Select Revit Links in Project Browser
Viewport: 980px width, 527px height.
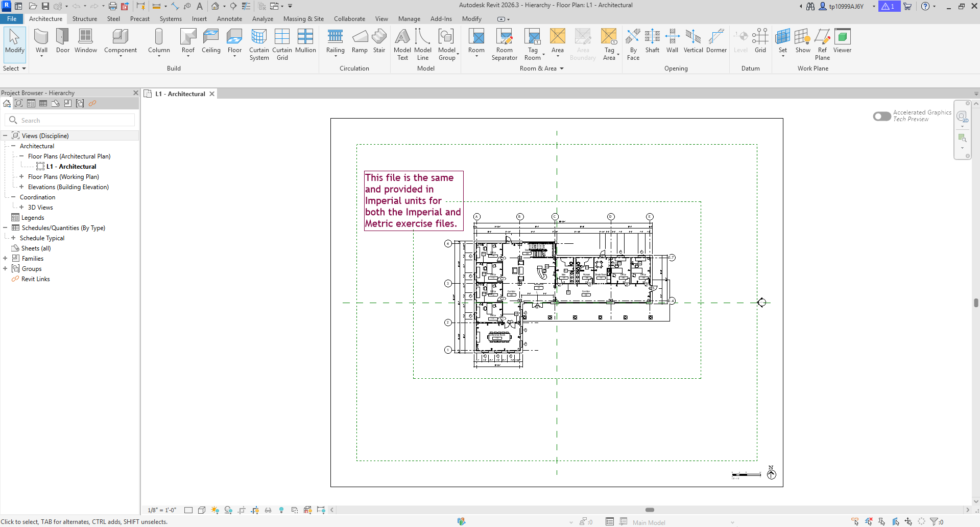pos(35,279)
